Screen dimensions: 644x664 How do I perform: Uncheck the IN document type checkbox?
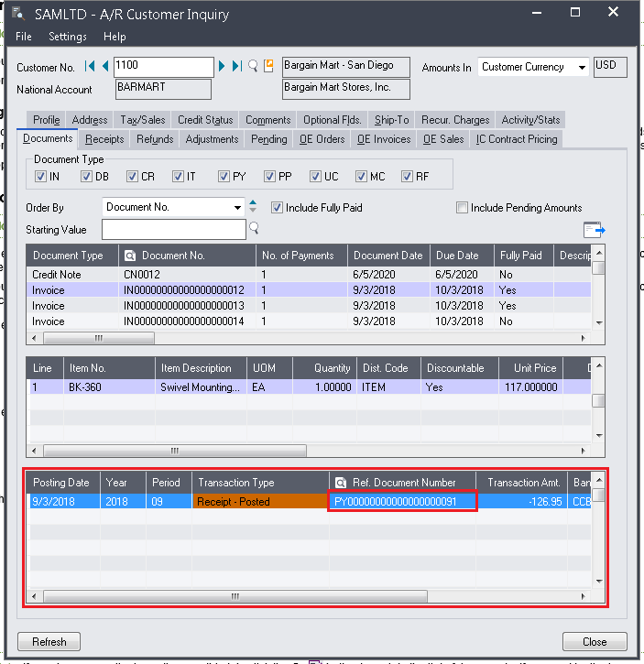[x=42, y=176]
